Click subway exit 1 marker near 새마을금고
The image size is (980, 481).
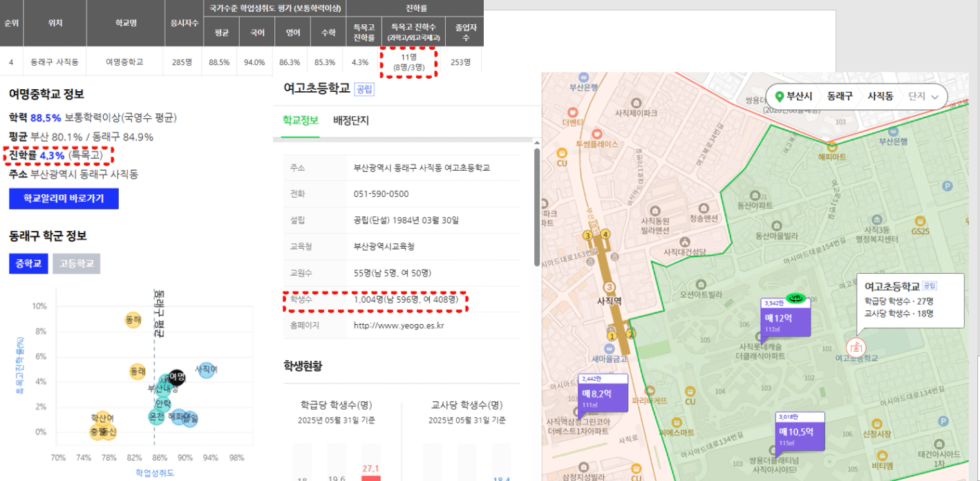[x=611, y=336]
